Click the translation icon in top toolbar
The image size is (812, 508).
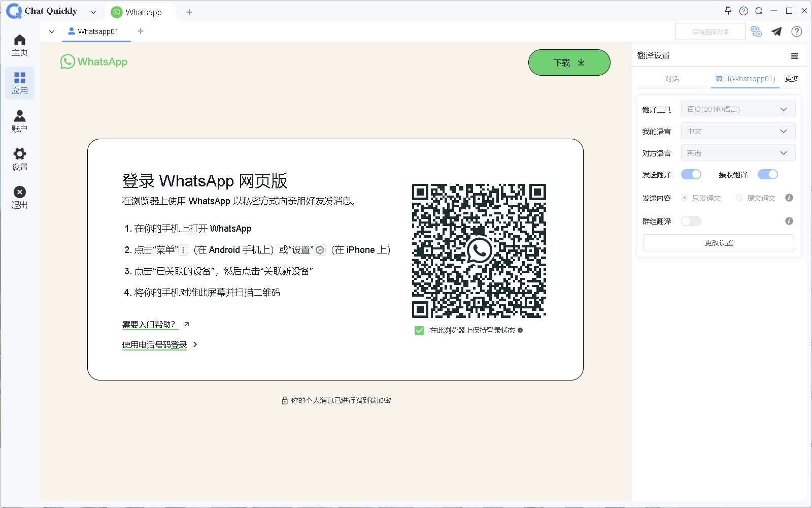tap(756, 31)
